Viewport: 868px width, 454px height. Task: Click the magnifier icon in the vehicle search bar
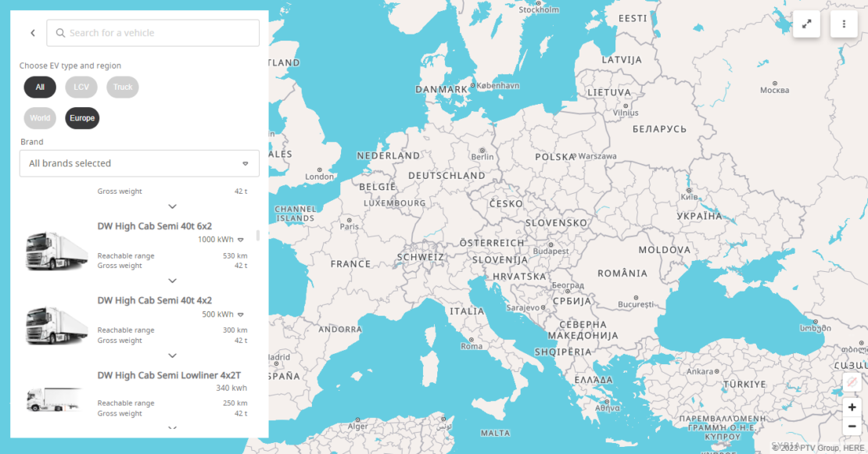(60, 33)
